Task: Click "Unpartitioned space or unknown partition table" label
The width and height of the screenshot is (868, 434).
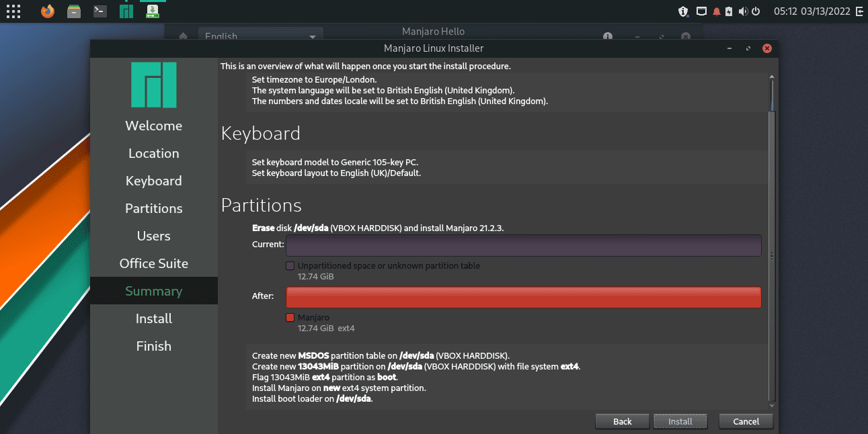Action: pyautogui.click(x=389, y=266)
